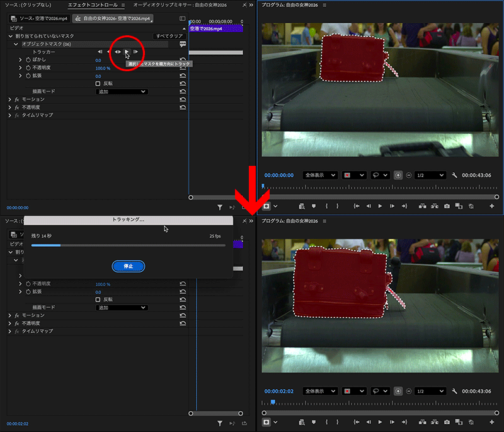The height and width of the screenshot is (432, 504).
Task: Reset the ぼかし value in the top panel
Action: pos(183,60)
